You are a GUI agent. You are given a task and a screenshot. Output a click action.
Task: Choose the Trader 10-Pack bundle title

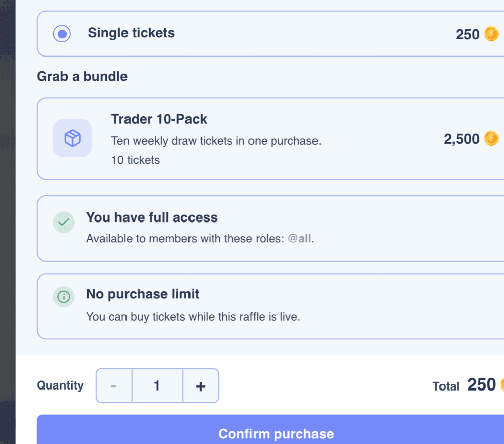point(159,119)
